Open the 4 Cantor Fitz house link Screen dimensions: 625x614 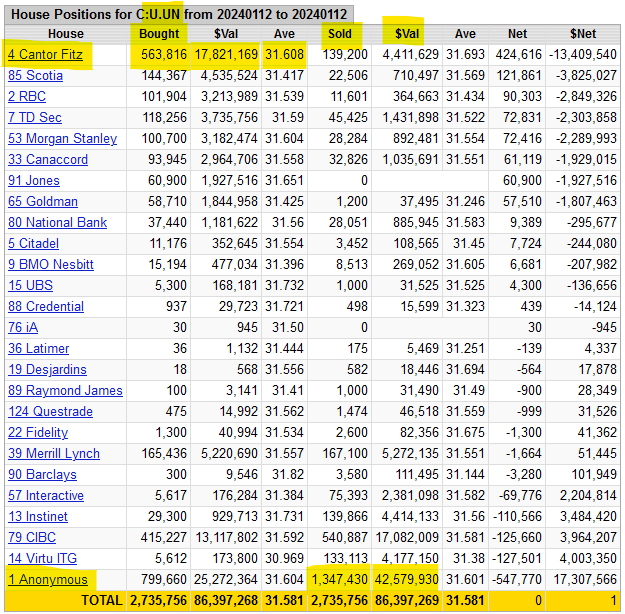45,55
